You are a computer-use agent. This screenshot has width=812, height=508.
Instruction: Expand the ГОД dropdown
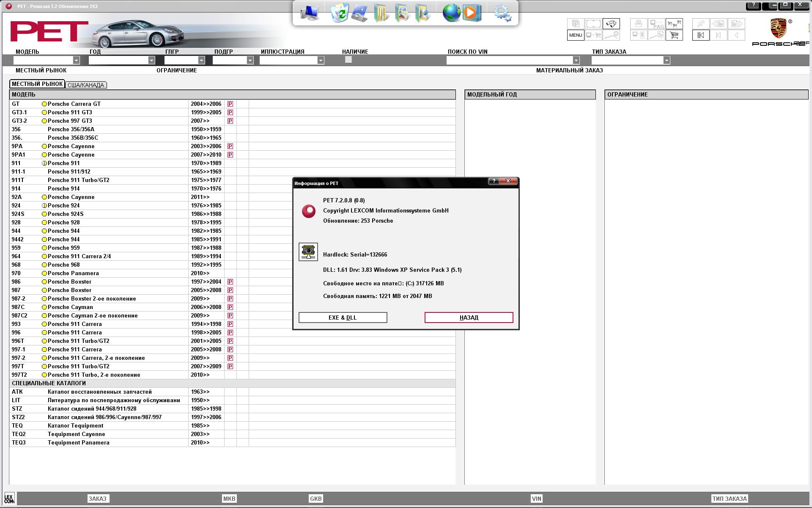(x=151, y=60)
